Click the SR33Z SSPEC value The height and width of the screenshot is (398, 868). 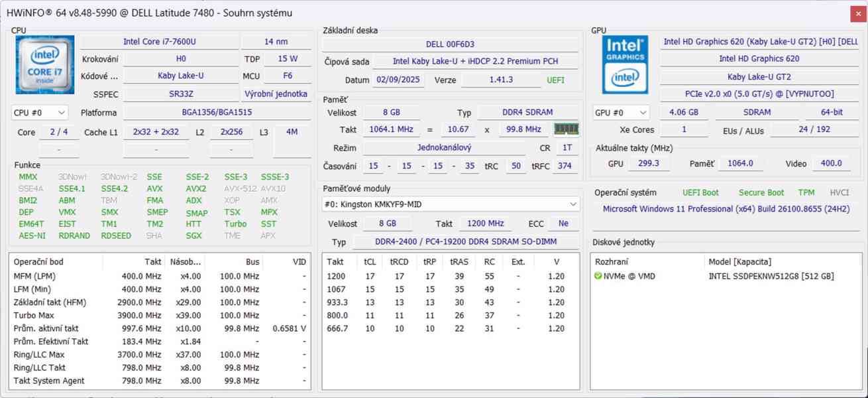[x=181, y=94]
